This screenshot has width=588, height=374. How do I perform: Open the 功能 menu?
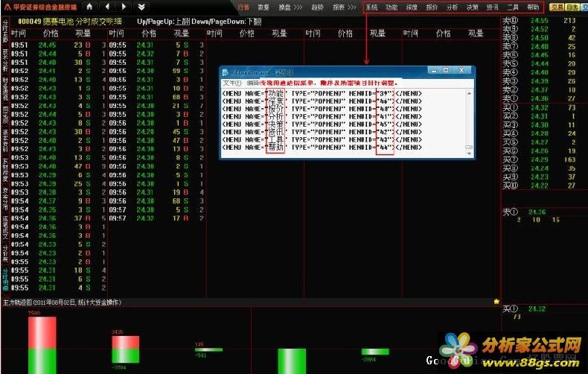(x=392, y=7)
